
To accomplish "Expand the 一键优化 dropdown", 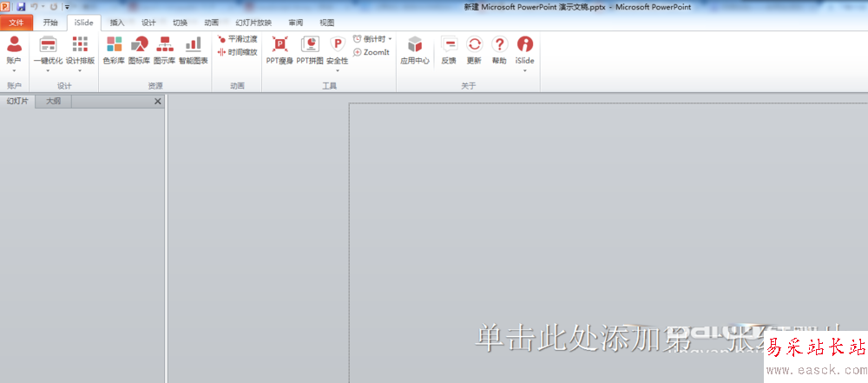I will point(48,69).
